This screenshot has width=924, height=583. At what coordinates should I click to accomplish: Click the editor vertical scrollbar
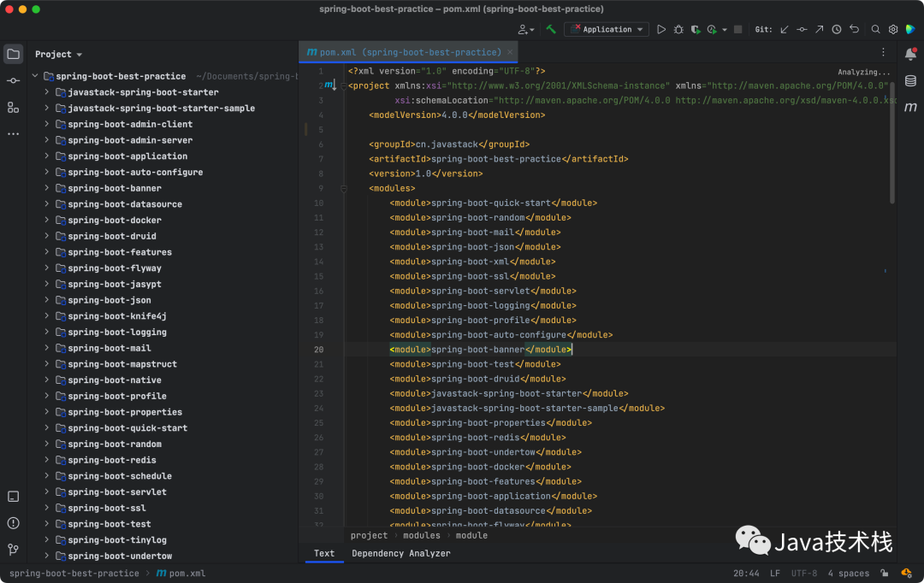(x=892, y=143)
